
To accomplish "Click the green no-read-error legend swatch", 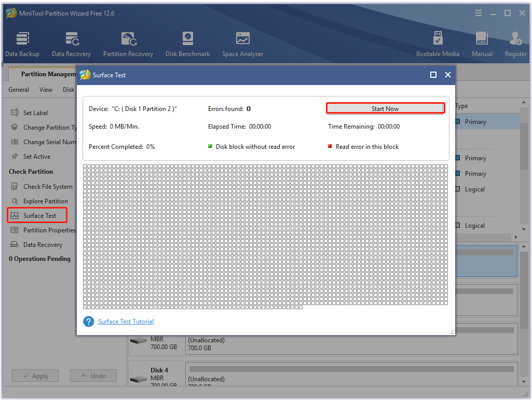I will [210, 146].
